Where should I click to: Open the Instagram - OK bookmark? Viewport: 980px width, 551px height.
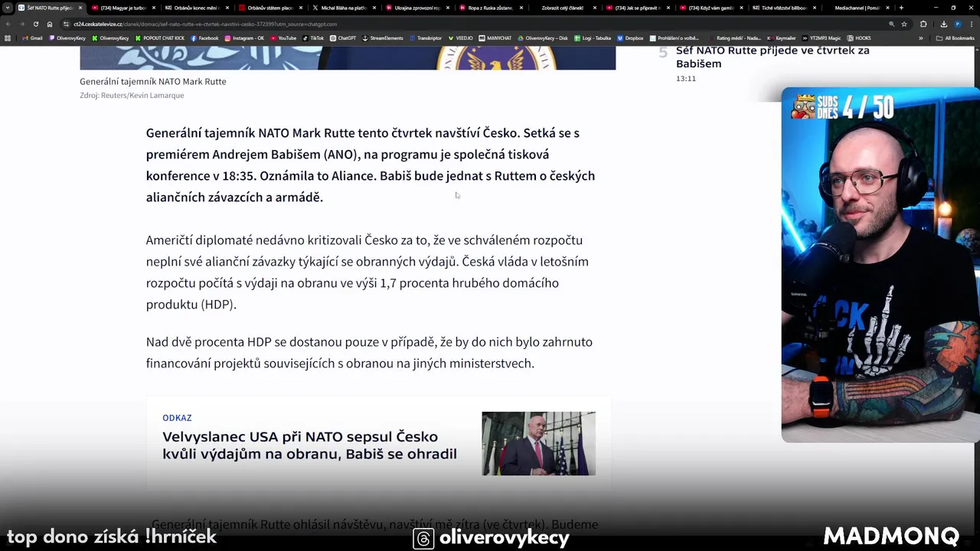244,38
